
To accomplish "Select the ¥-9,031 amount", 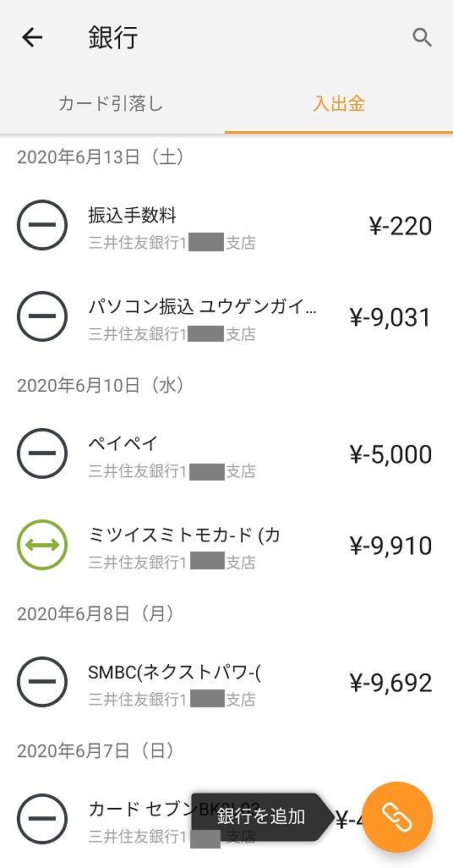I will click(x=390, y=318).
